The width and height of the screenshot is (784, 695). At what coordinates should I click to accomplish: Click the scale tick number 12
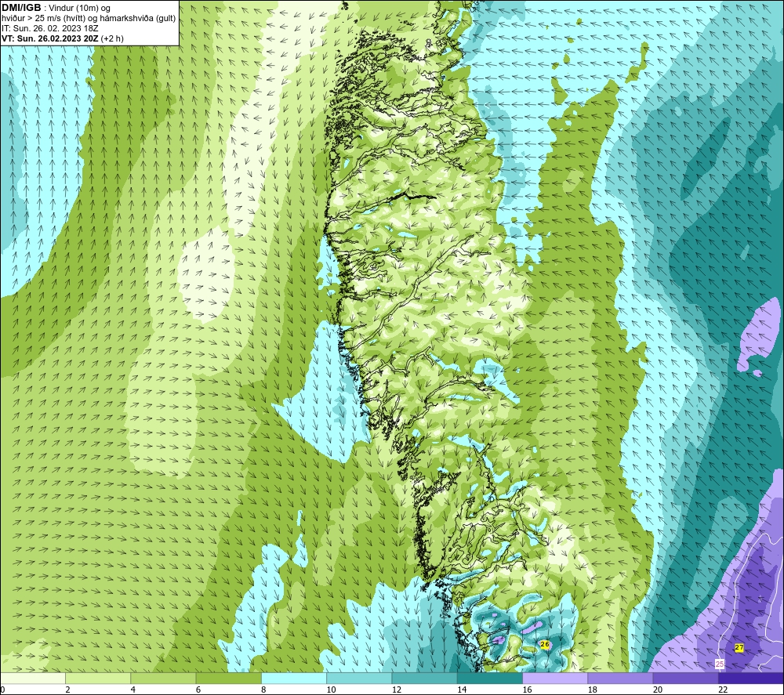397,690
